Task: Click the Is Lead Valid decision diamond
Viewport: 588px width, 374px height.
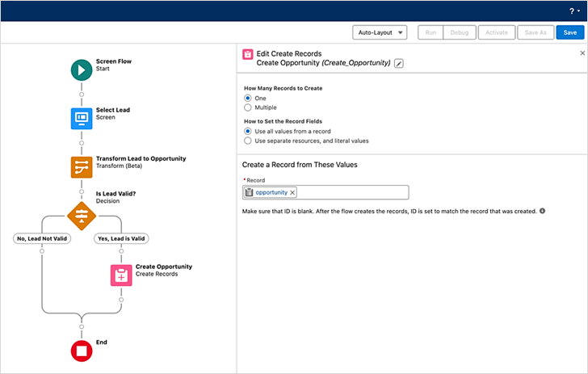Action: pos(81,216)
